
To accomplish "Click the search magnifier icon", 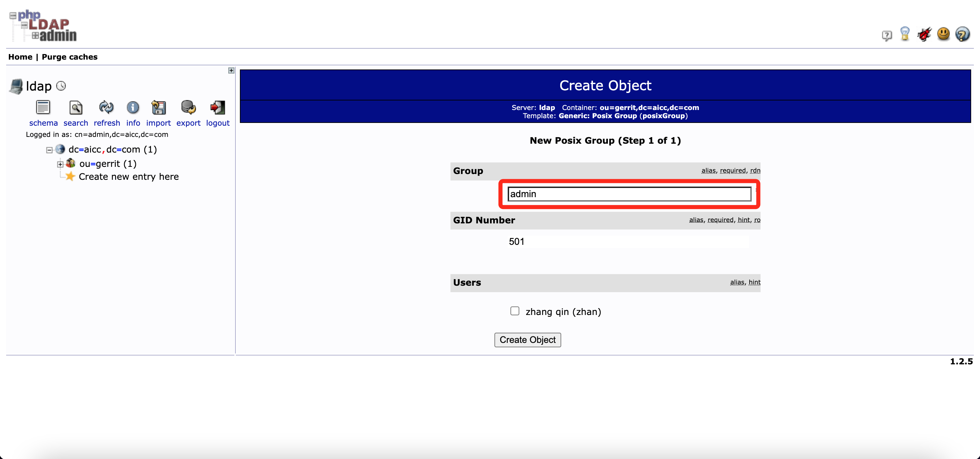I will point(76,108).
